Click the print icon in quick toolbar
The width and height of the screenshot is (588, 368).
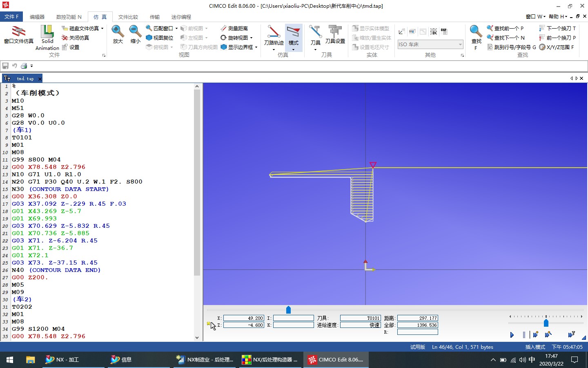coord(24,65)
